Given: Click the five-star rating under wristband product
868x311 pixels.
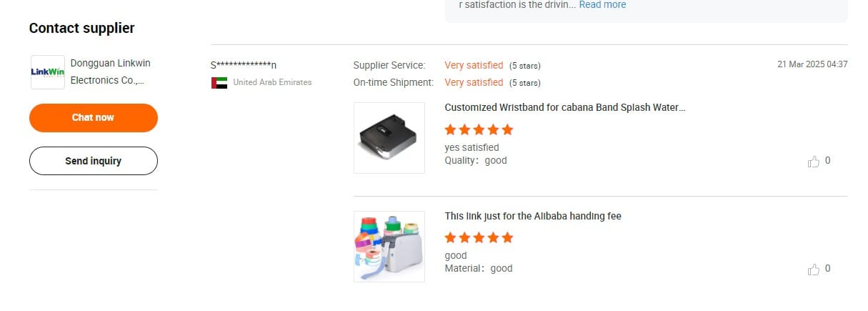Looking at the screenshot, I should tap(479, 130).
